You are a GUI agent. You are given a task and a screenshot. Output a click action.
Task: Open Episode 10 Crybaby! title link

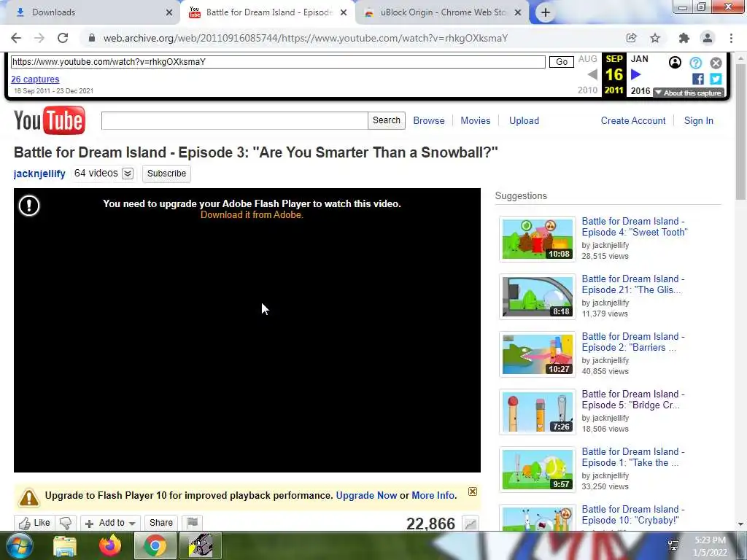[x=632, y=515]
